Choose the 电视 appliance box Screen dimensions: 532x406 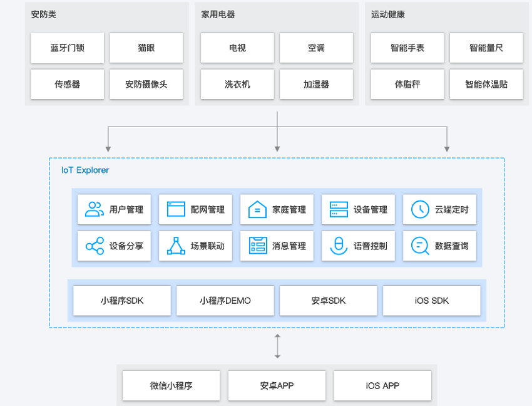[237, 48]
